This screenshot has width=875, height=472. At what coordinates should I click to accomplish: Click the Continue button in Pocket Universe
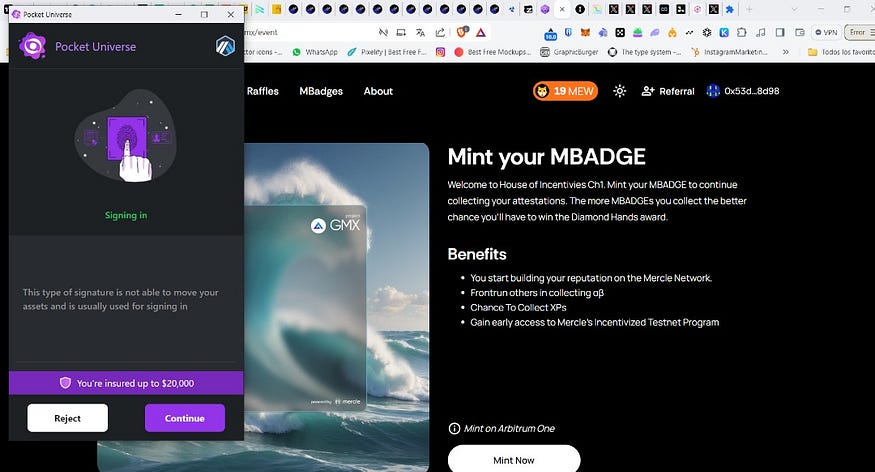[185, 418]
